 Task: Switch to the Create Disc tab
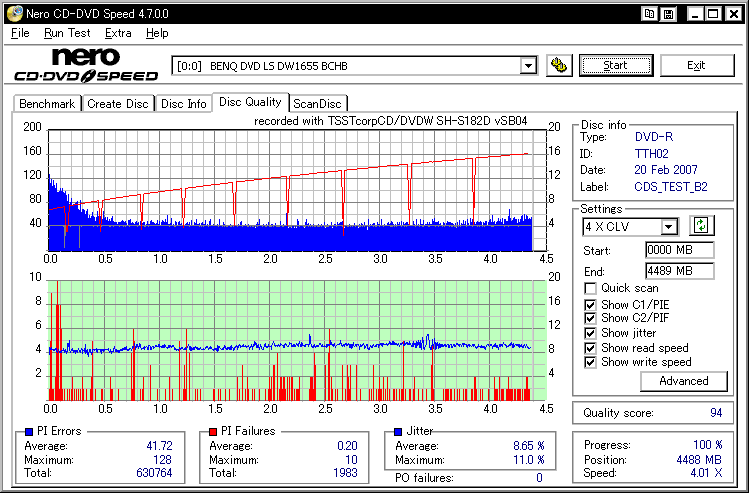(x=118, y=104)
